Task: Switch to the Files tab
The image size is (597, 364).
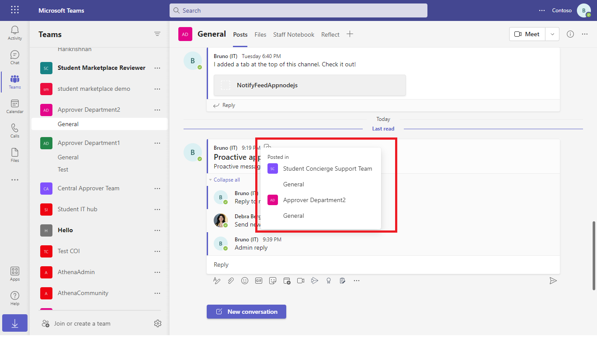Action: [x=260, y=34]
